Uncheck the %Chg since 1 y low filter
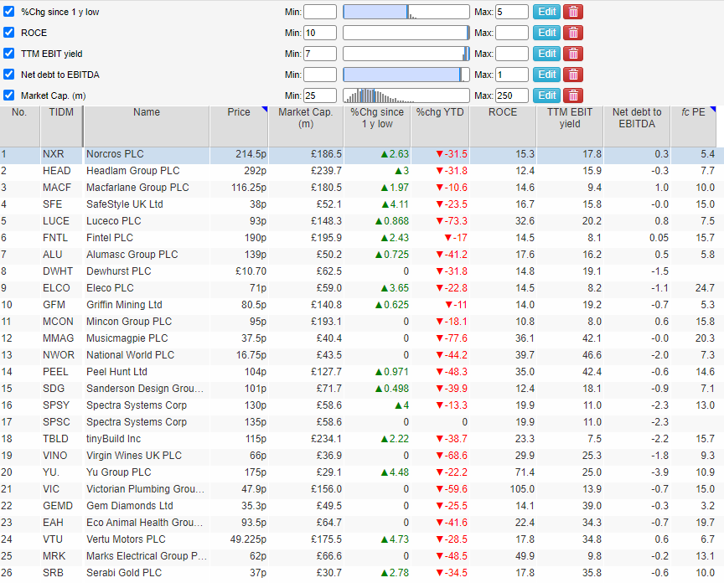This screenshot has height=588, width=724. click(8, 12)
